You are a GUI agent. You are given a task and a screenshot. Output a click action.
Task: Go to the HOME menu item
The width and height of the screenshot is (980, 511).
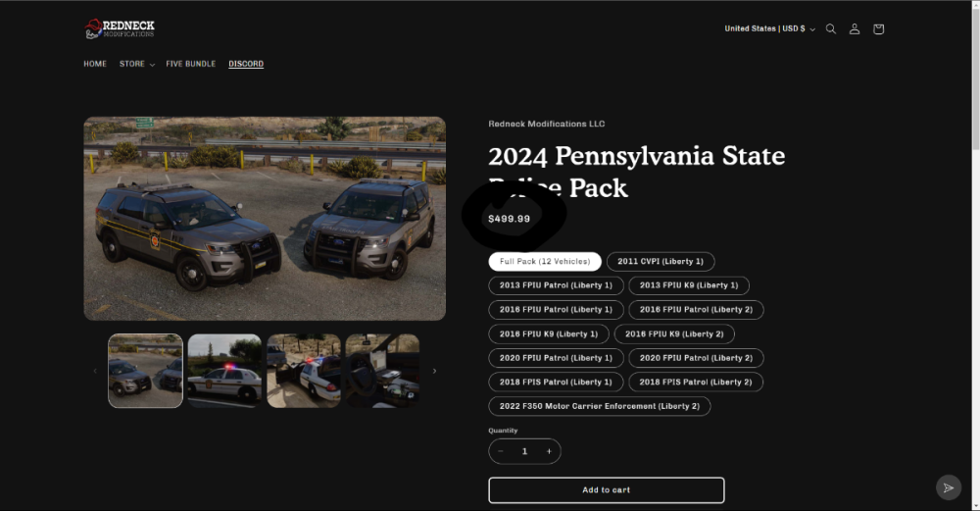[95, 64]
